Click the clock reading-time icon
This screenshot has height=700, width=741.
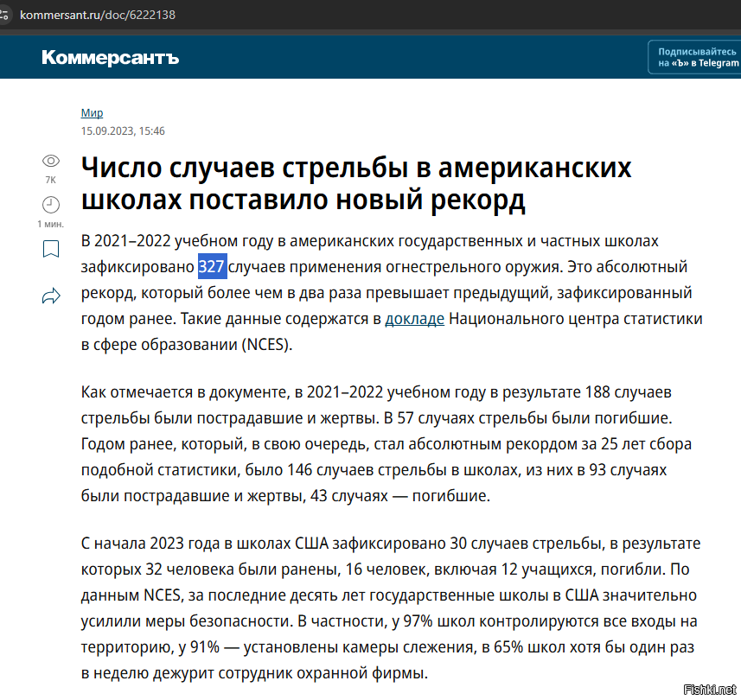[51, 205]
